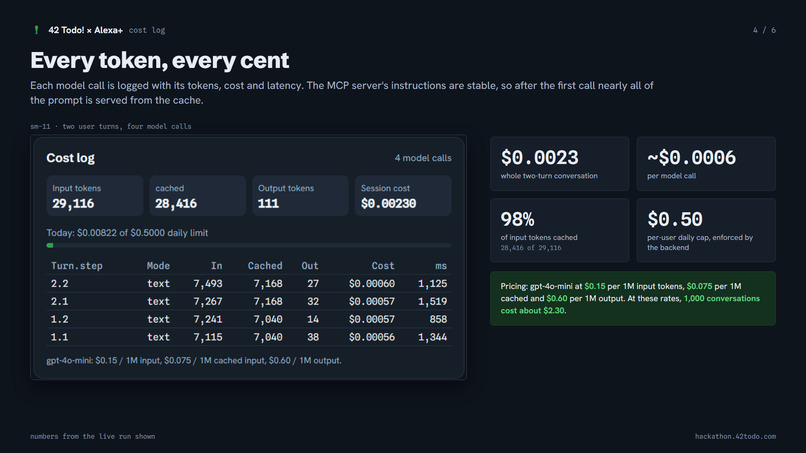
Task: Select the Input tokens 29,116 card
Action: point(95,196)
